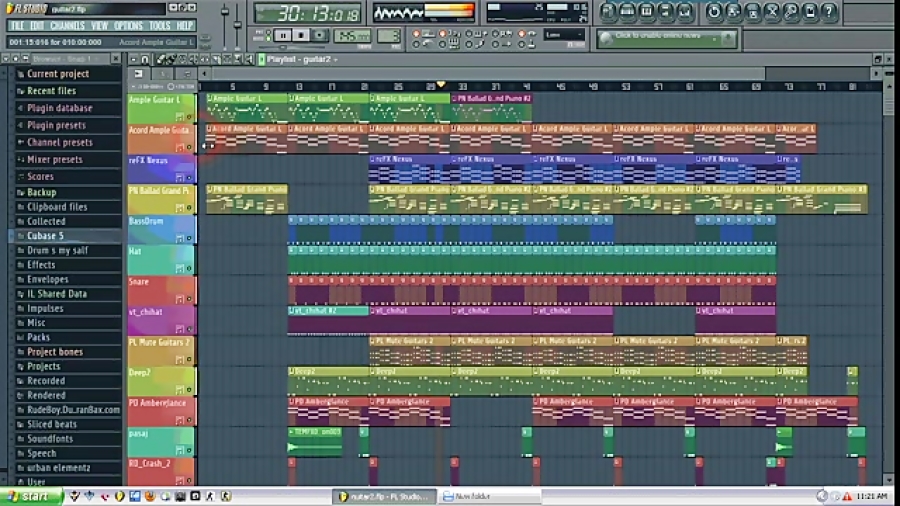Toggle mute on the Ample Guitar L track
Screen dimensions: 900x506
[189, 116]
